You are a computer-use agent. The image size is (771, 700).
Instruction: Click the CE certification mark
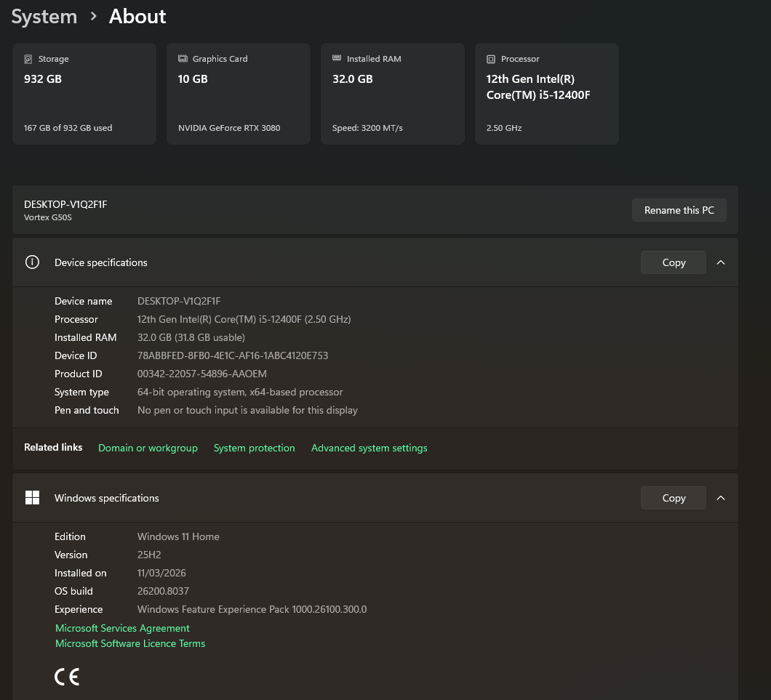tap(66, 676)
